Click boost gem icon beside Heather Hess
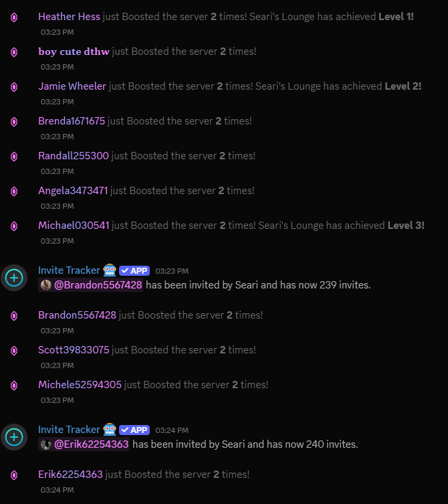This screenshot has width=448, height=504. (x=14, y=17)
